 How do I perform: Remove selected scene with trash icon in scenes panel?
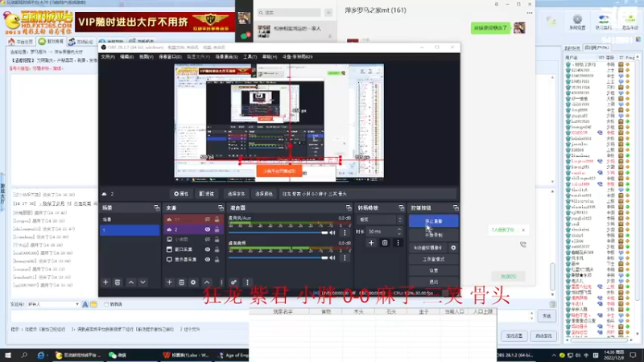click(118, 282)
